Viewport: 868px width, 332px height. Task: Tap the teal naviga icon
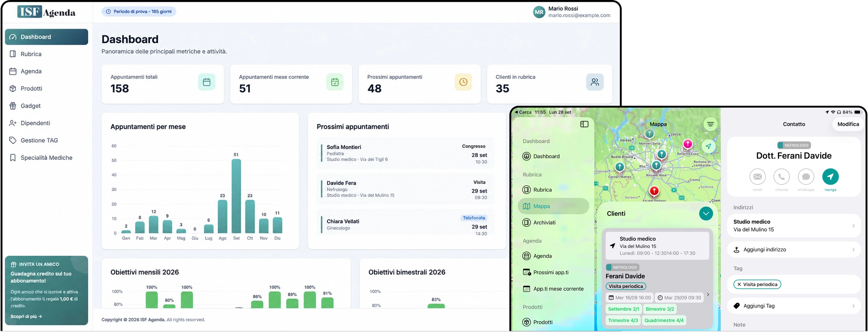(830, 177)
